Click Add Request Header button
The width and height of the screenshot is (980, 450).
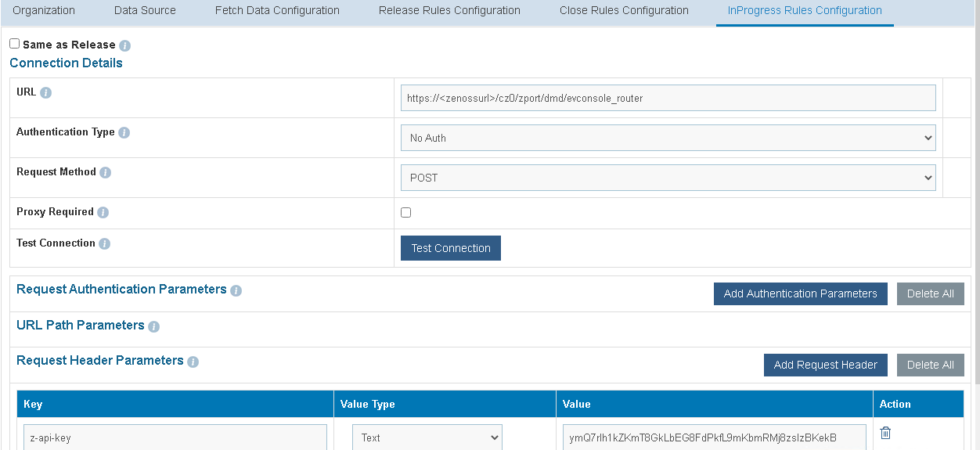click(825, 365)
